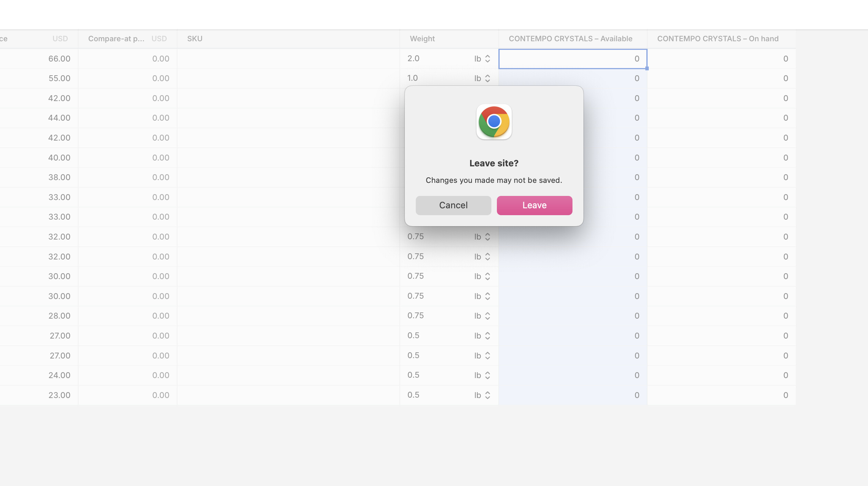This screenshot has height=486, width=868.
Task: Click the Leave button in dialog
Action: tap(534, 205)
